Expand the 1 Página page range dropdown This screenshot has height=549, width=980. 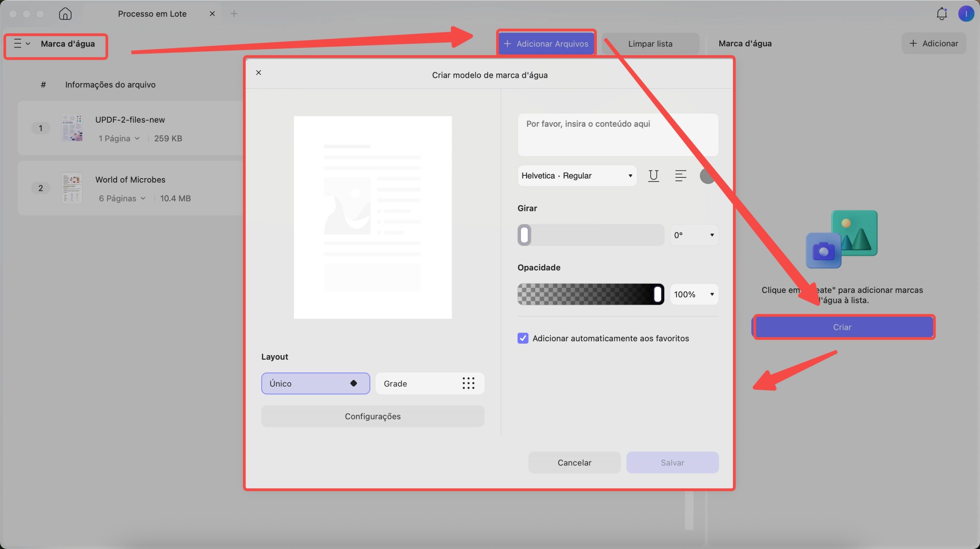(119, 138)
